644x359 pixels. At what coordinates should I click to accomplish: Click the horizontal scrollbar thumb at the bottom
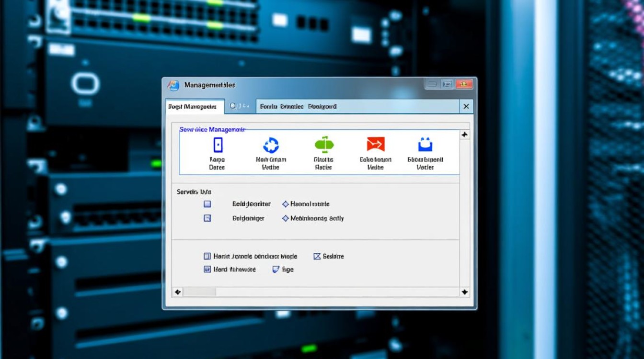[x=199, y=292]
